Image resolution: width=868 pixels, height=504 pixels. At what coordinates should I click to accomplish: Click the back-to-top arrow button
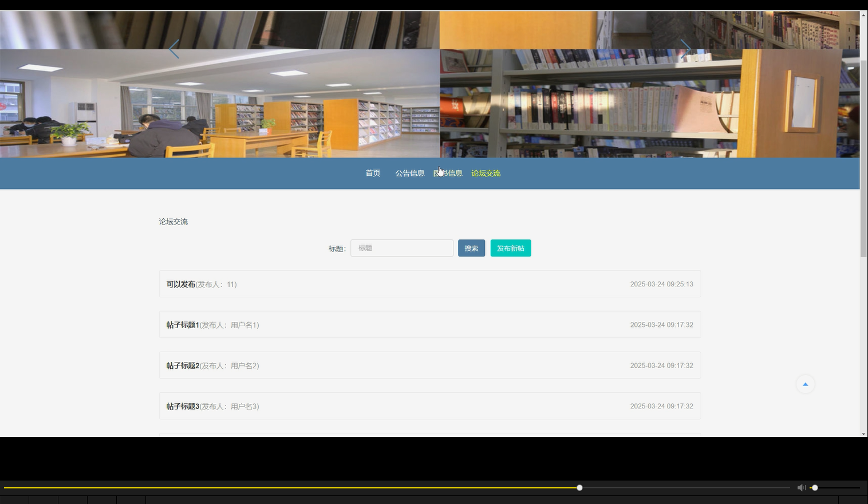click(805, 384)
